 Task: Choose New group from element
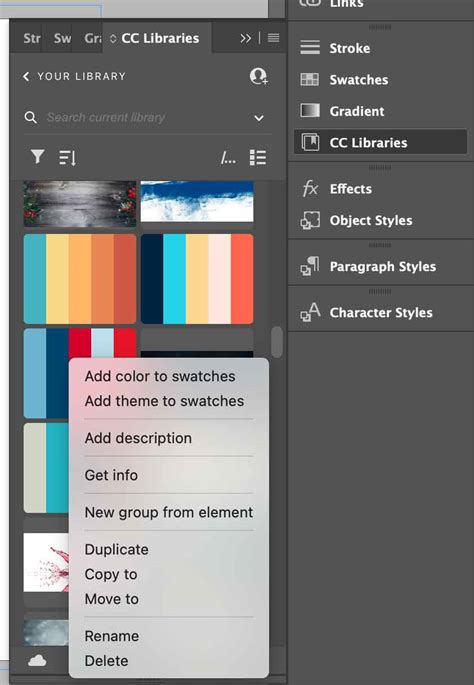(169, 512)
